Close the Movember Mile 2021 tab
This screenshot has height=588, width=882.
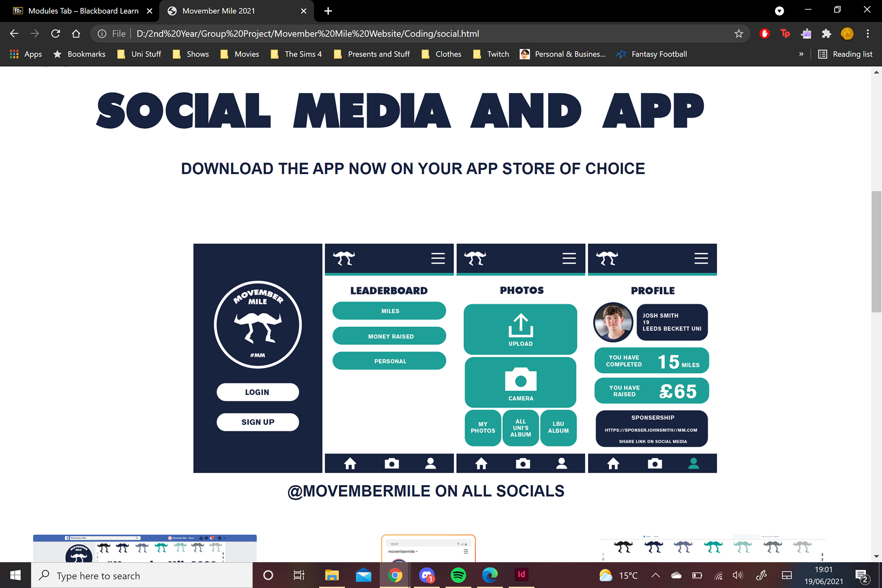[304, 11]
